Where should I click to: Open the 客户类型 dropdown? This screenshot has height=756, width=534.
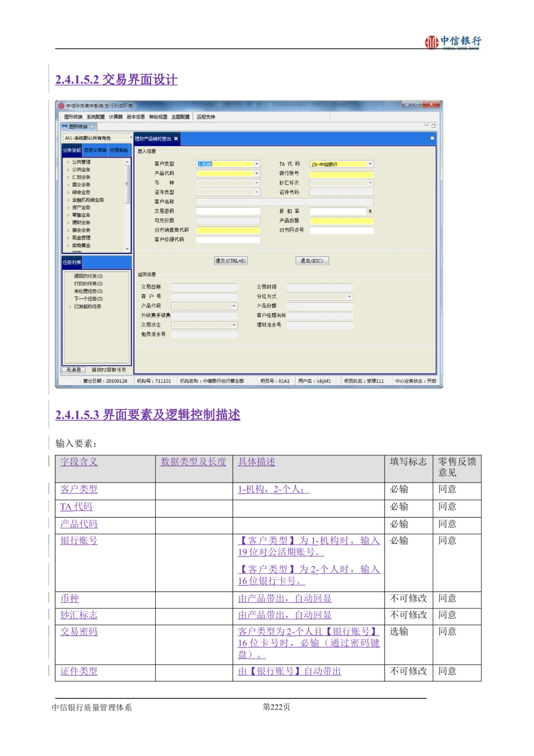click(257, 164)
